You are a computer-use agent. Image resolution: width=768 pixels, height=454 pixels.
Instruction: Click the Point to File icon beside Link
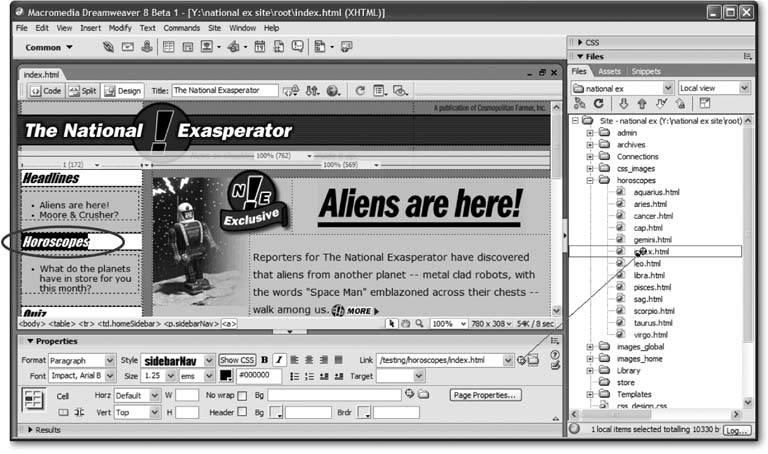521,360
